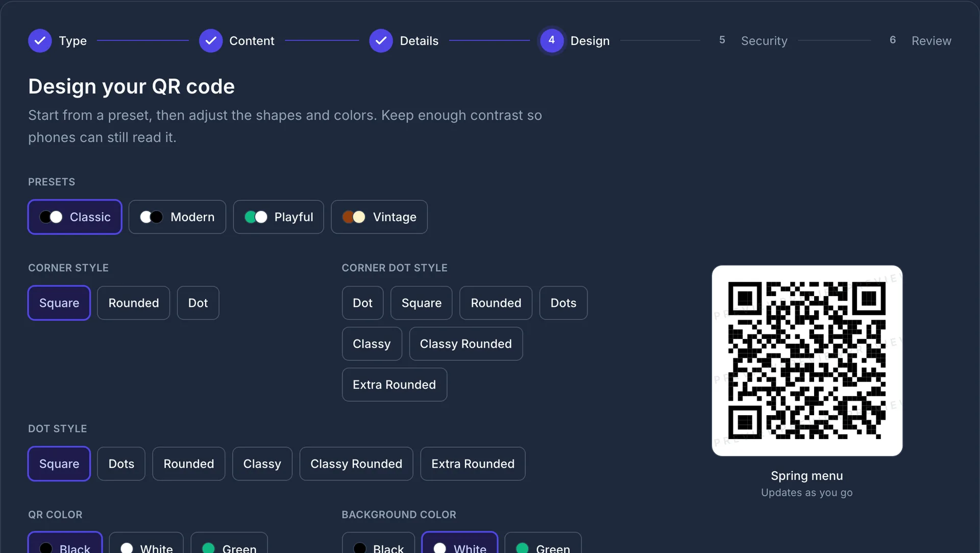
Task: Pick Black as the background color
Action: click(378, 543)
